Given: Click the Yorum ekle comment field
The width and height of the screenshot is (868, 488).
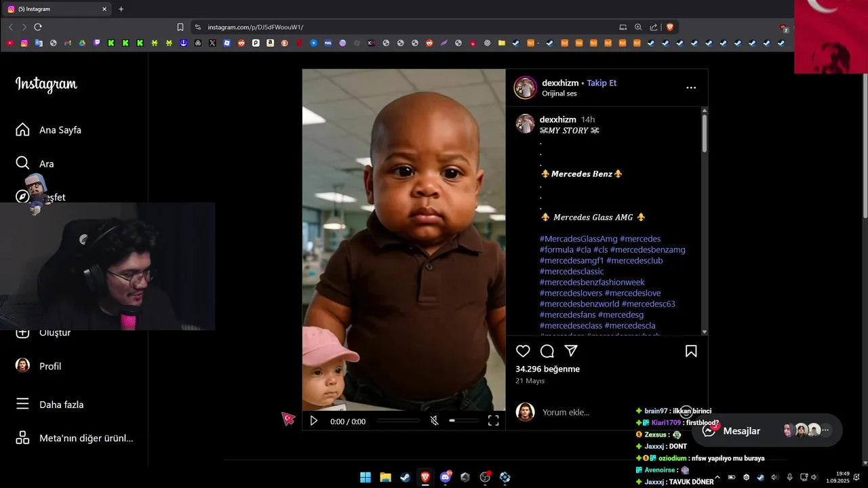Looking at the screenshot, I should [566, 412].
